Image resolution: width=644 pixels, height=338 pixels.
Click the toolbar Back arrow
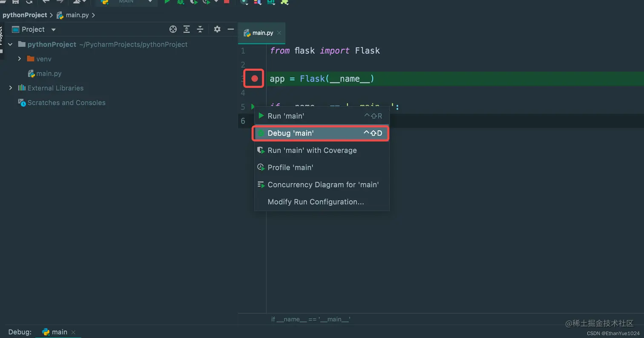[x=46, y=2]
